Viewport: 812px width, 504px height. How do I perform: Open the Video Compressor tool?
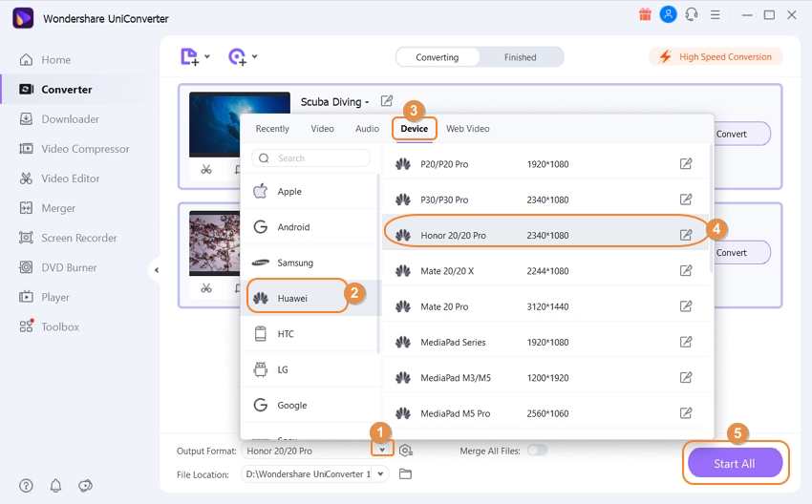click(75, 149)
